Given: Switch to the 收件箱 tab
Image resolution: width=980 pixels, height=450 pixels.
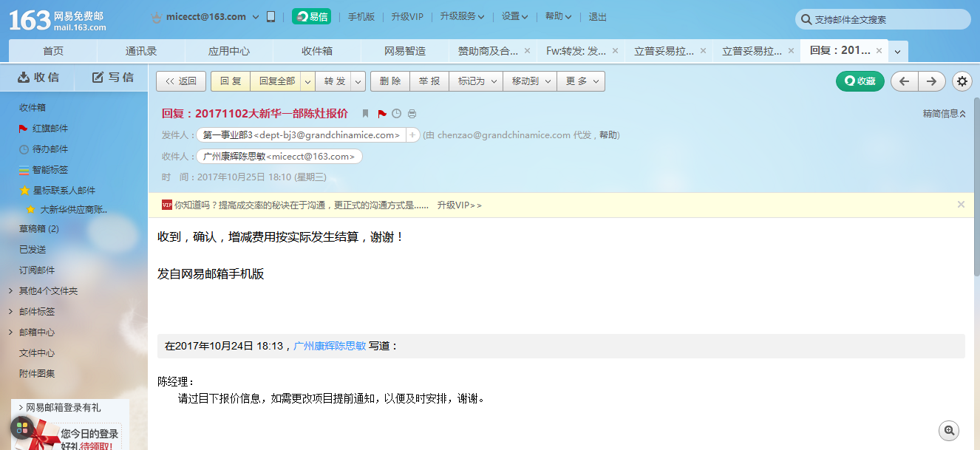Looking at the screenshot, I should [317, 51].
